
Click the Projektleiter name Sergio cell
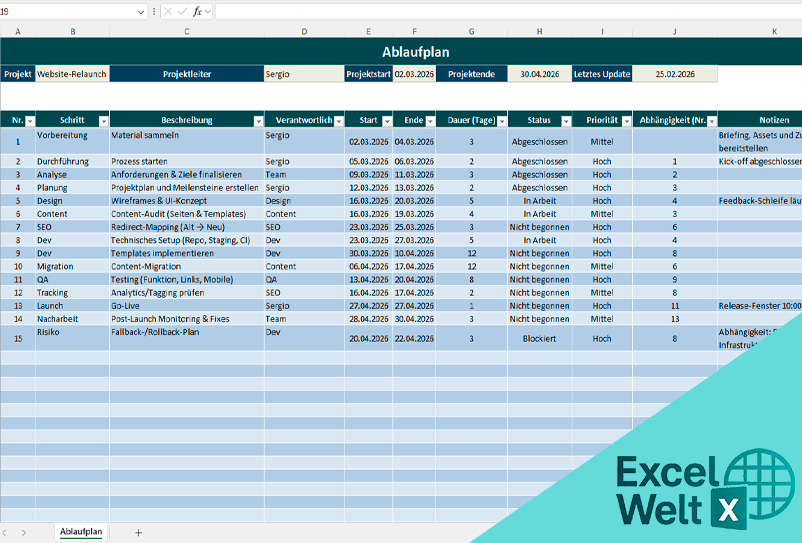(x=304, y=74)
